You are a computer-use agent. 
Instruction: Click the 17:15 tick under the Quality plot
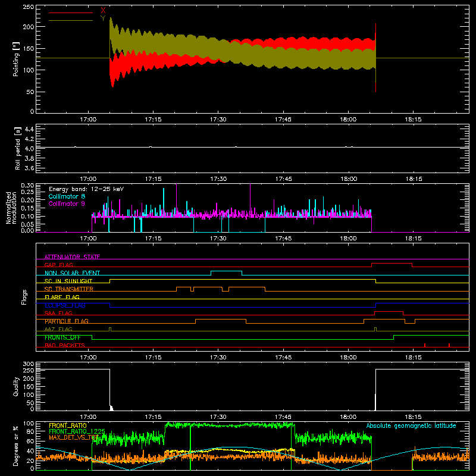tap(154, 417)
